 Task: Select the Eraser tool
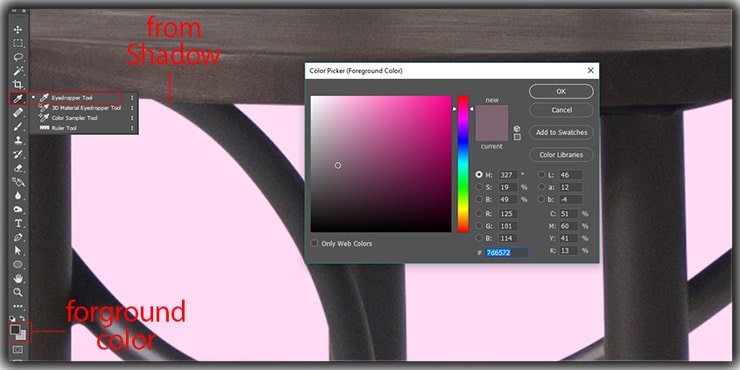tap(18, 168)
